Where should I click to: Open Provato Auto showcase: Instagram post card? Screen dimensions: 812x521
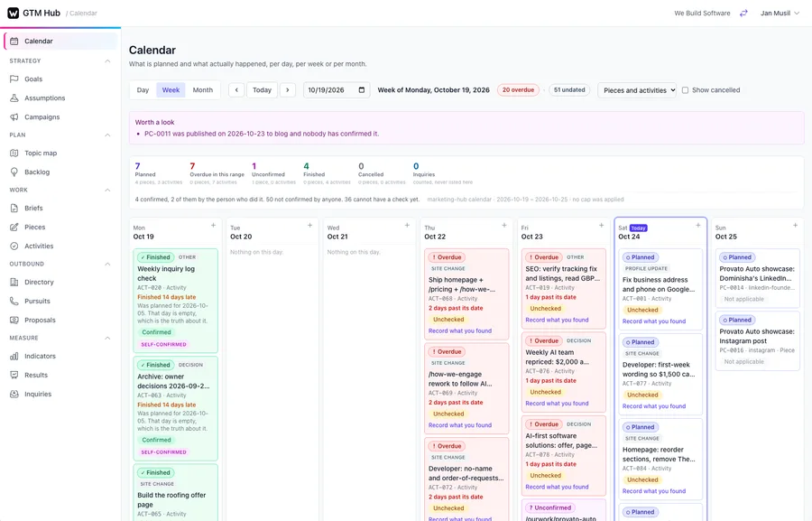tap(757, 340)
